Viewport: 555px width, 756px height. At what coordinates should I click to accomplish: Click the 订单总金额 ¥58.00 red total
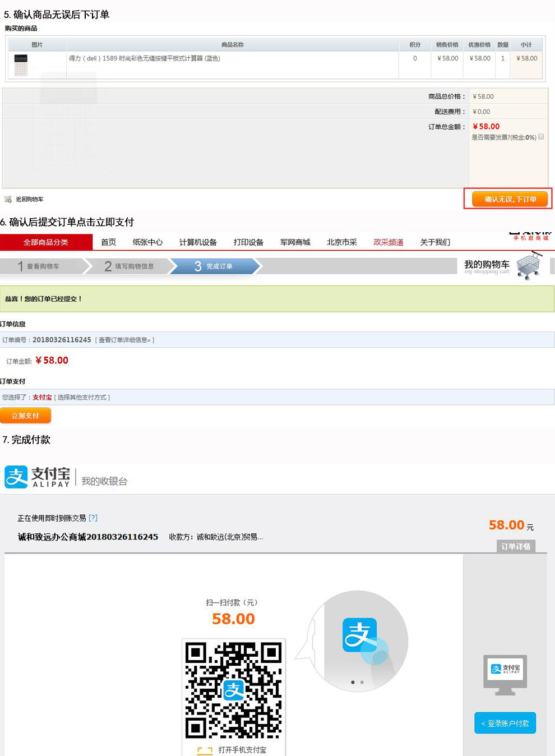(486, 127)
